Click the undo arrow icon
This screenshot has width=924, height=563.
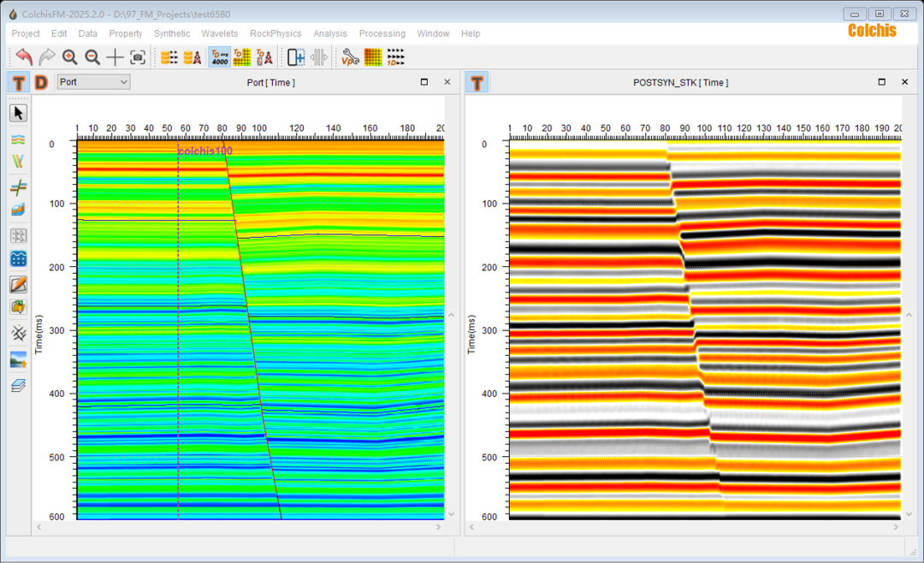(24, 57)
